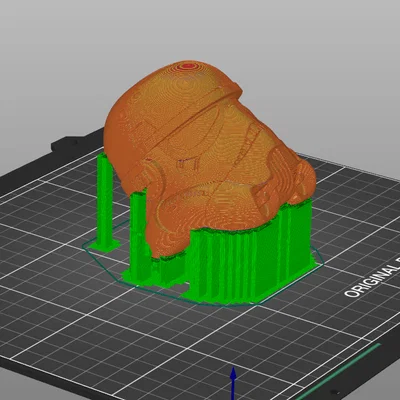The width and height of the screenshot is (400, 400).
Task: Click the dark gap notch in front supports
Action: click(185, 289)
